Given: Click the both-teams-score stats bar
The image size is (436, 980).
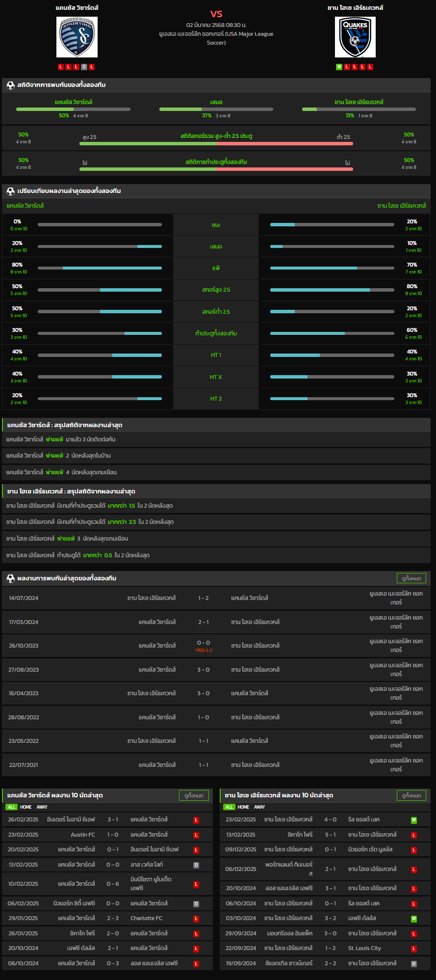Looking at the screenshot, I should 216,169.
